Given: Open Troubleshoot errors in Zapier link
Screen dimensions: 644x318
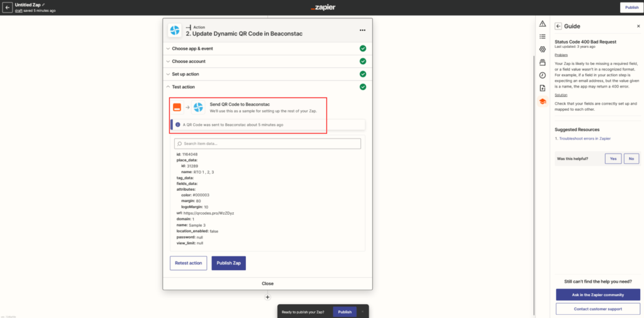Looking at the screenshot, I should (x=585, y=139).
